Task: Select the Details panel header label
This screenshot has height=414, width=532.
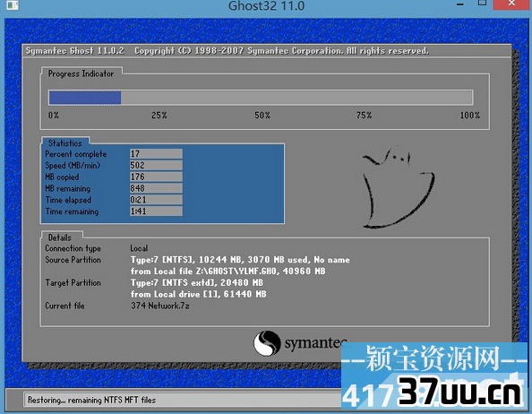Action: click(60, 237)
